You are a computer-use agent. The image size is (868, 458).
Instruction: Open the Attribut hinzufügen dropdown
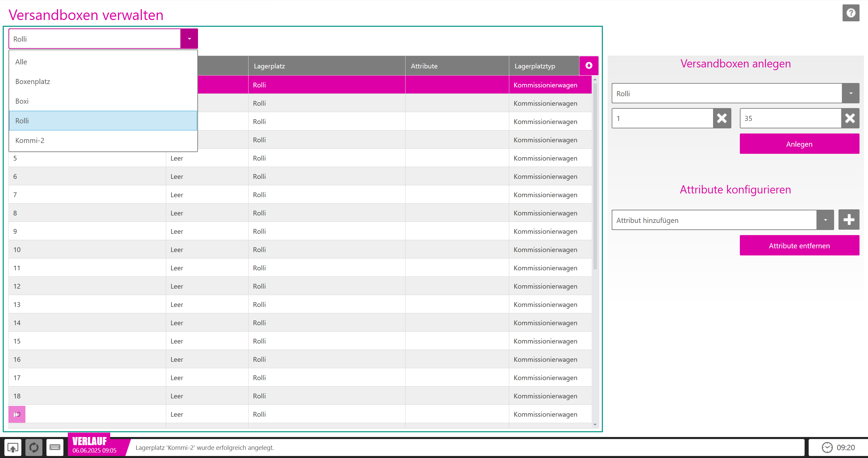coord(825,220)
